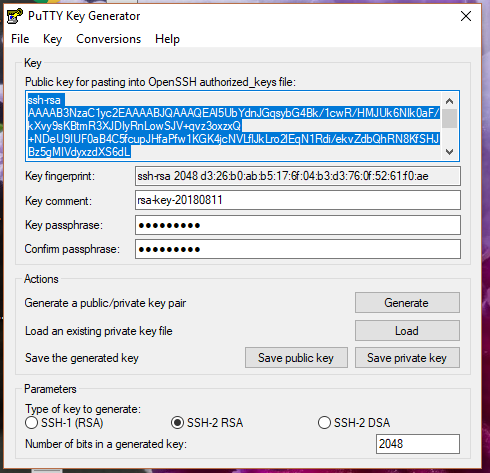
Task: Open the File menu
Action: [20, 39]
